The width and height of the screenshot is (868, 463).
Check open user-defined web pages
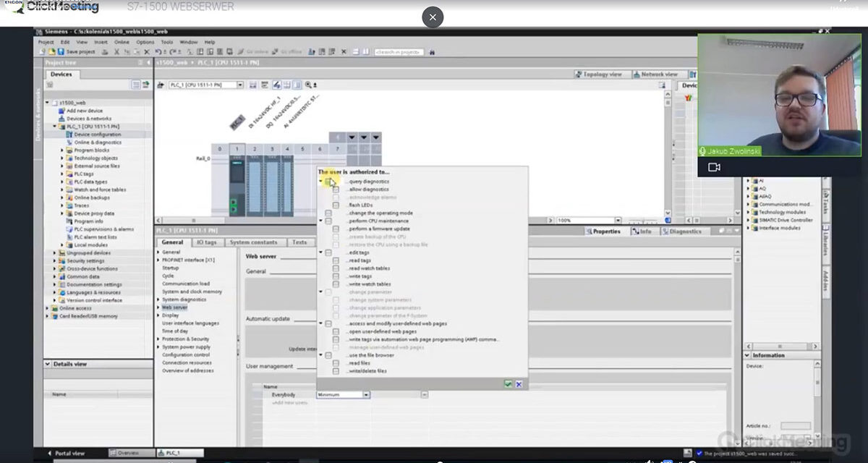tap(336, 332)
